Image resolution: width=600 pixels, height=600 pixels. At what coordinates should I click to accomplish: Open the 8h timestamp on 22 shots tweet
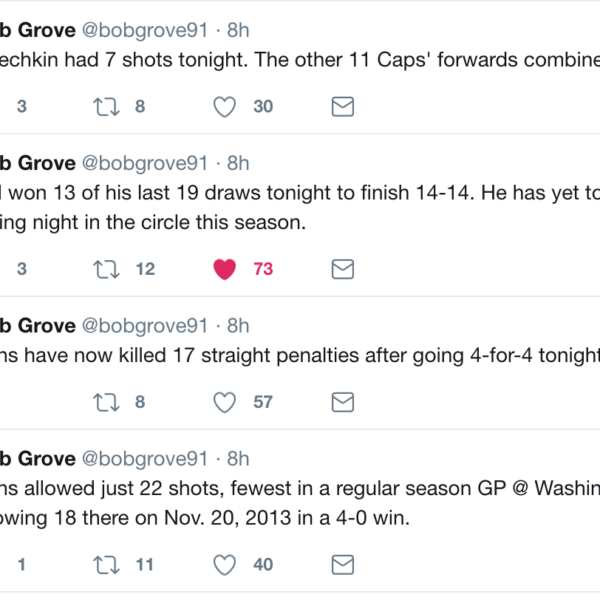click(238, 458)
